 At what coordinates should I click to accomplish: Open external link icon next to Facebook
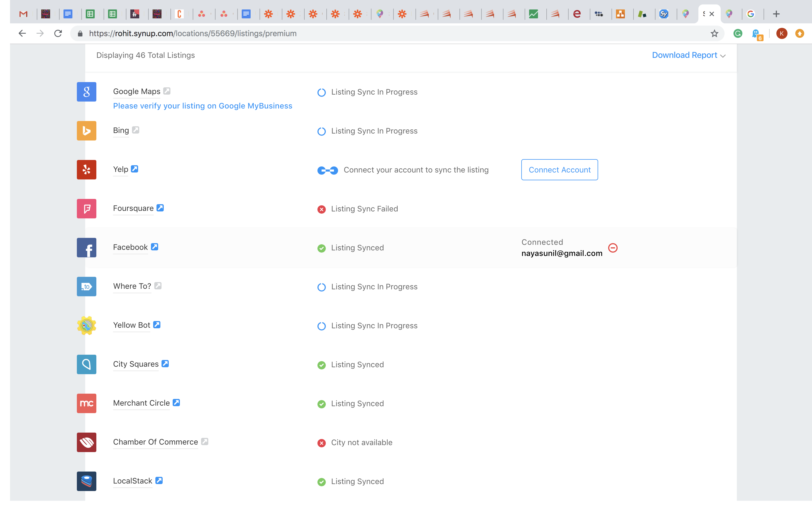click(x=155, y=246)
